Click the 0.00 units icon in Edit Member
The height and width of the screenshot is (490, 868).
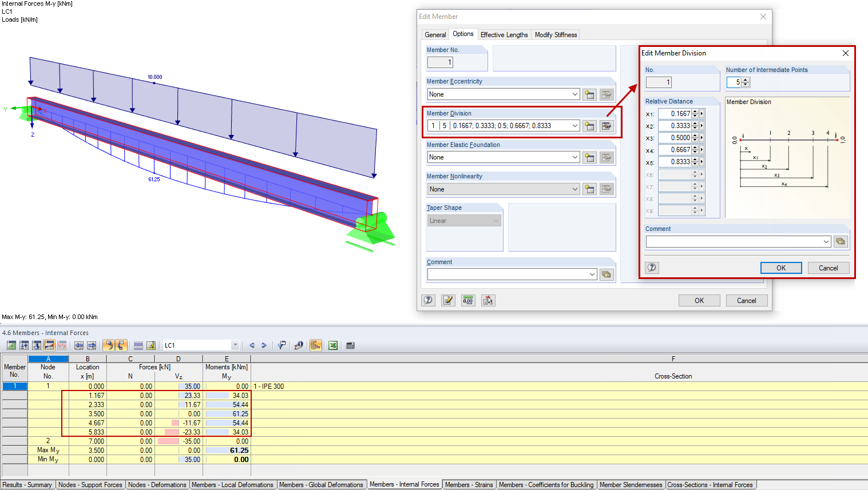pos(468,300)
